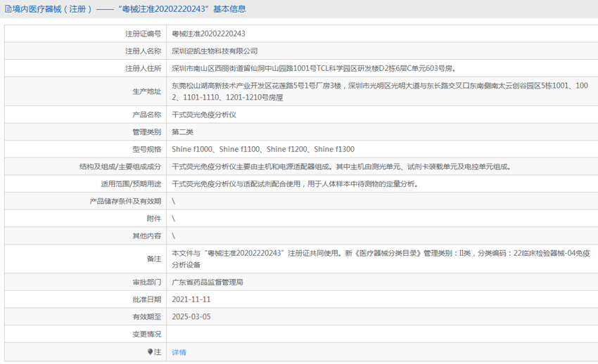Click the 适用范围/预期用途 label
The image size is (598, 364).
tap(131, 184)
